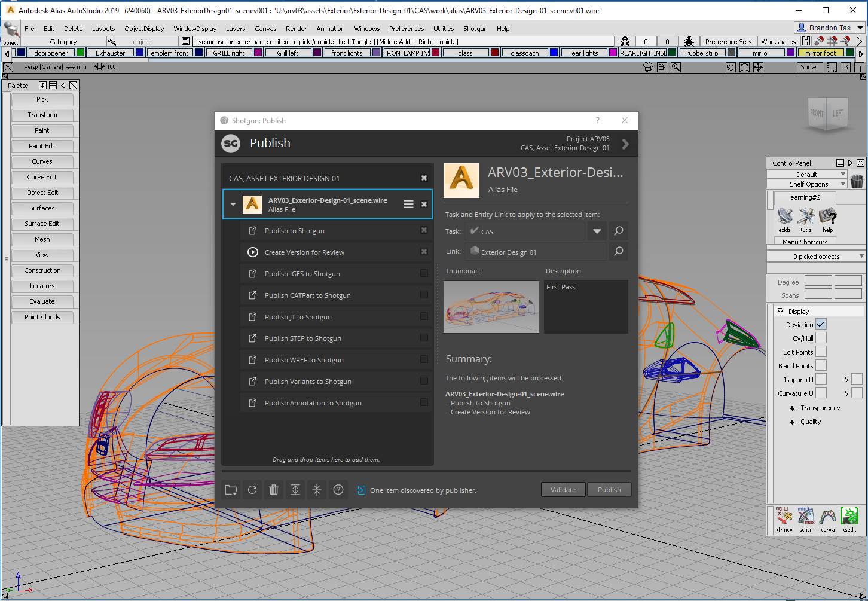Open the hamburger menu on the scene.wire item

tap(409, 204)
